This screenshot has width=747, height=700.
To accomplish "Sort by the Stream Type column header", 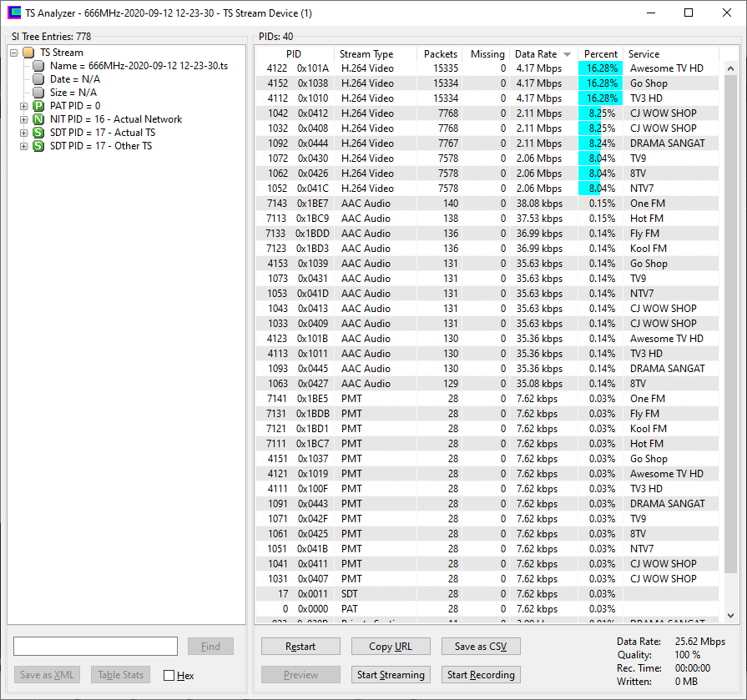I will [366, 54].
